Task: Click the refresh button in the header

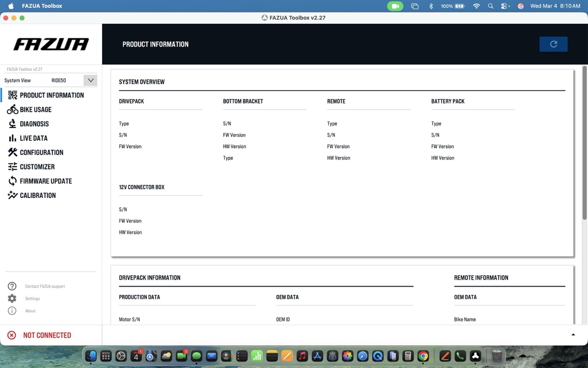Action: point(553,44)
